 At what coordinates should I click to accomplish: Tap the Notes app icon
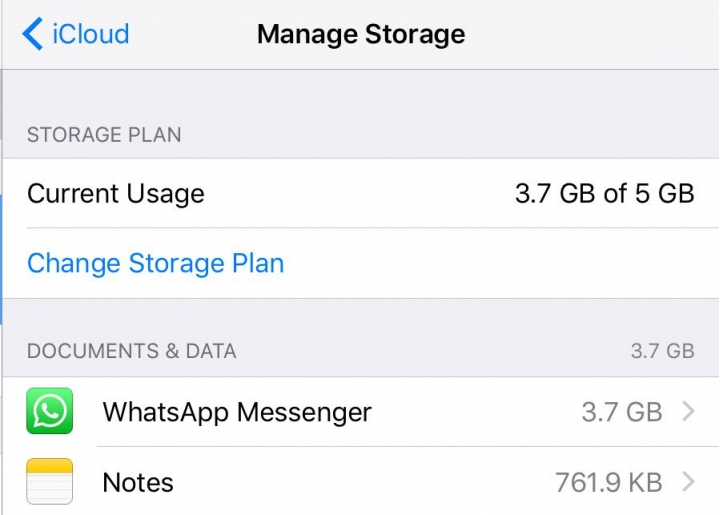click(50, 481)
